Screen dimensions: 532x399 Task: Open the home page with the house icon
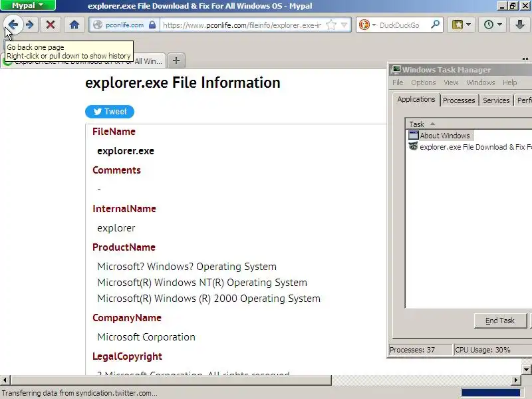(x=74, y=25)
